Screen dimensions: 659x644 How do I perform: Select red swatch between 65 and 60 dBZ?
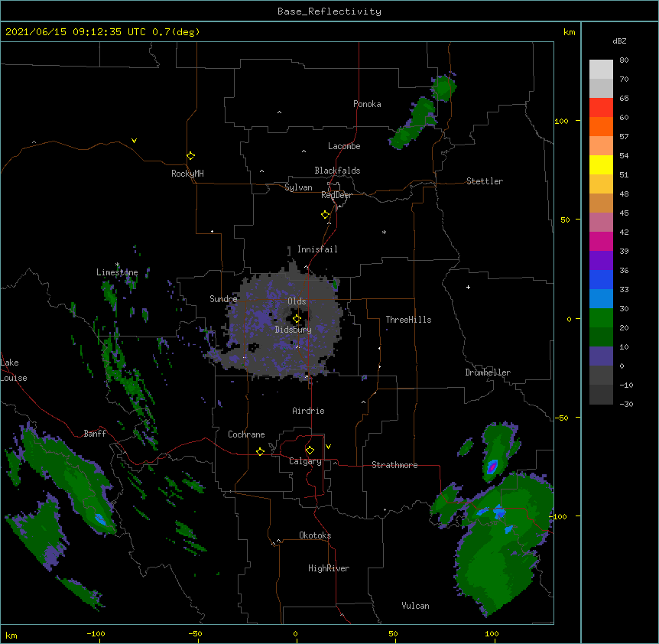[601, 108]
